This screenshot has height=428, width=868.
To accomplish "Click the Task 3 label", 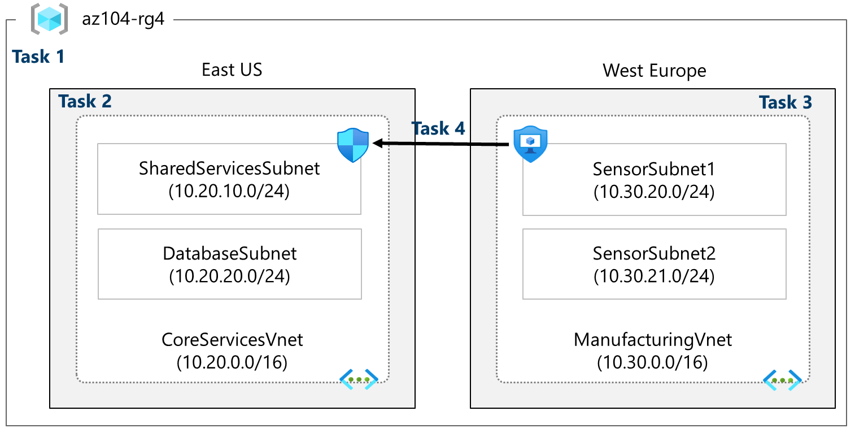I will click(x=785, y=102).
